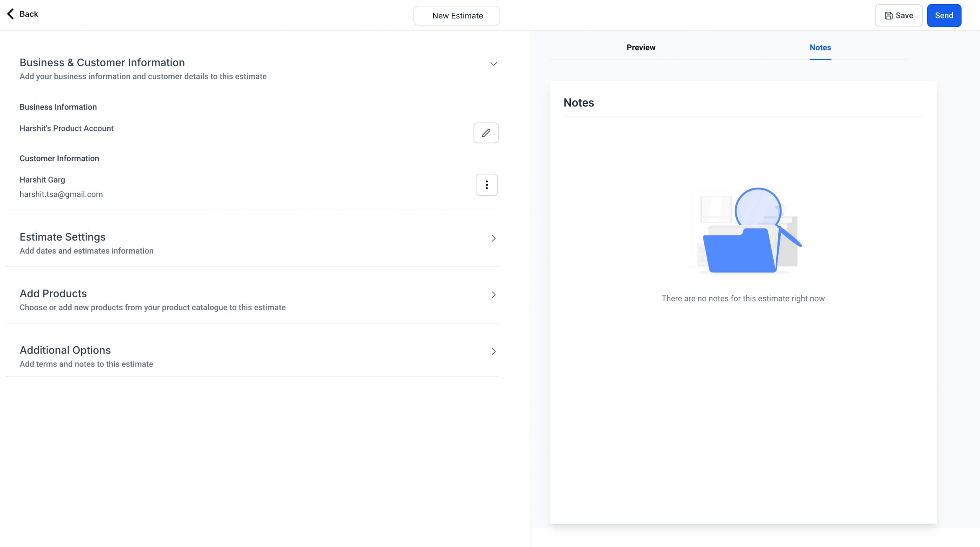
Task: Click the New Estimate button
Action: [x=456, y=15]
